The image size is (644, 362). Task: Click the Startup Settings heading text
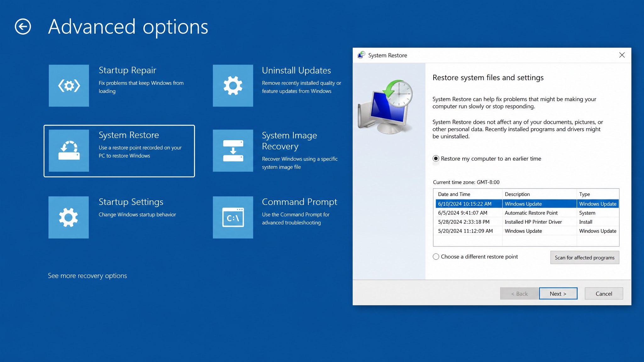pos(131,202)
